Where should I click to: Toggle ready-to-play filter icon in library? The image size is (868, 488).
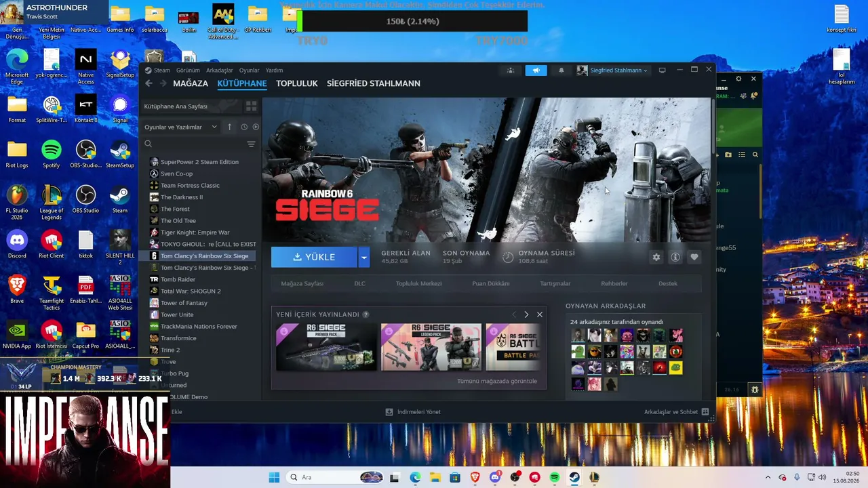pyautogui.click(x=256, y=127)
